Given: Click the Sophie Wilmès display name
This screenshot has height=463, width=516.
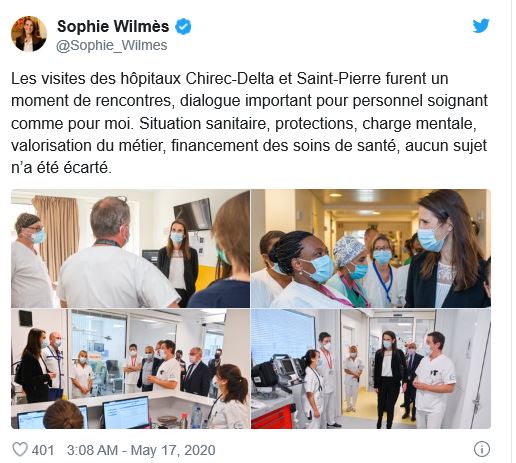Looking at the screenshot, I should tap(113, 26).
